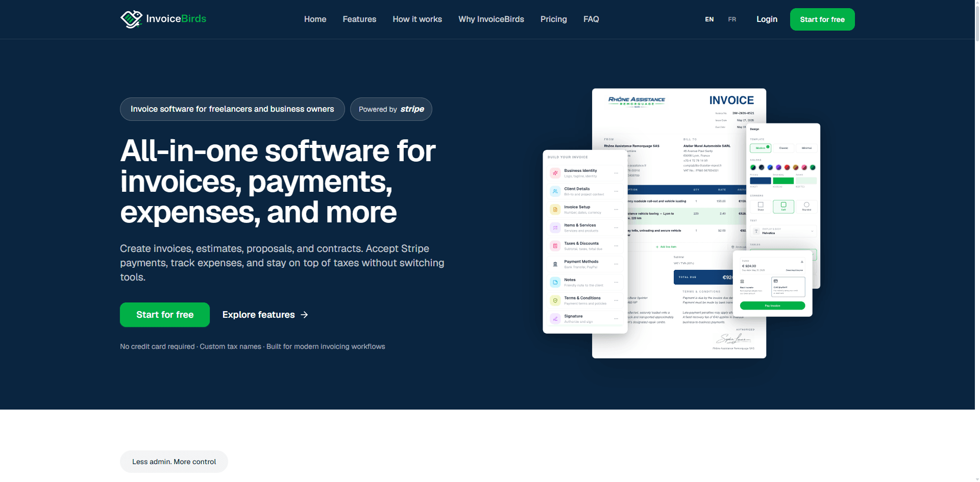Viewport: 980px width, 482px height.
Task: Open How it works nav item
Action: [x=417, y=19]
